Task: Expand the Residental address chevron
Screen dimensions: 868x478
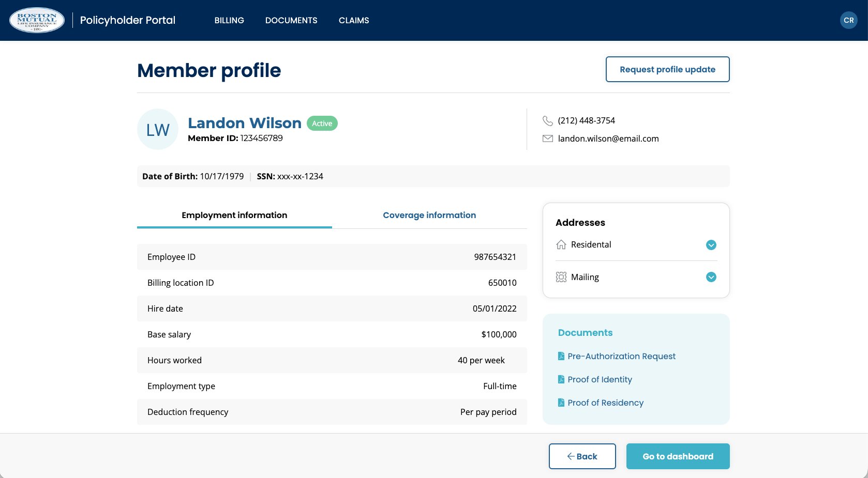Action: click(711, 245)
